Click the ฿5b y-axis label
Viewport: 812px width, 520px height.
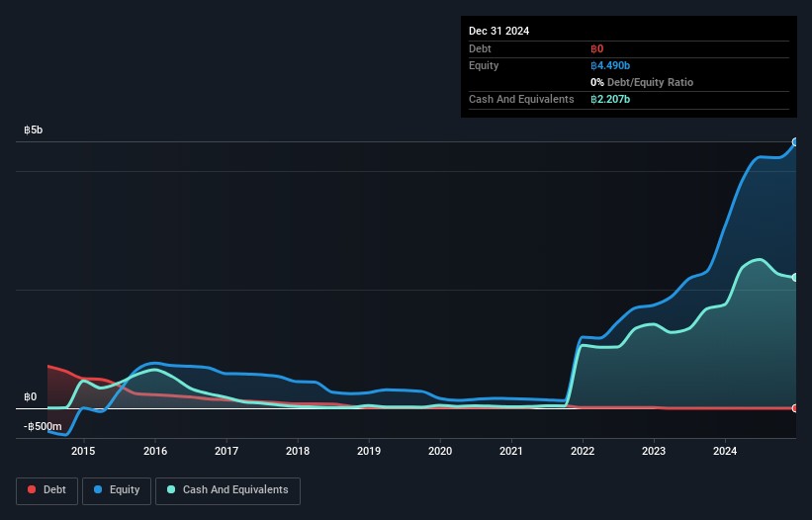pos(34,130)
